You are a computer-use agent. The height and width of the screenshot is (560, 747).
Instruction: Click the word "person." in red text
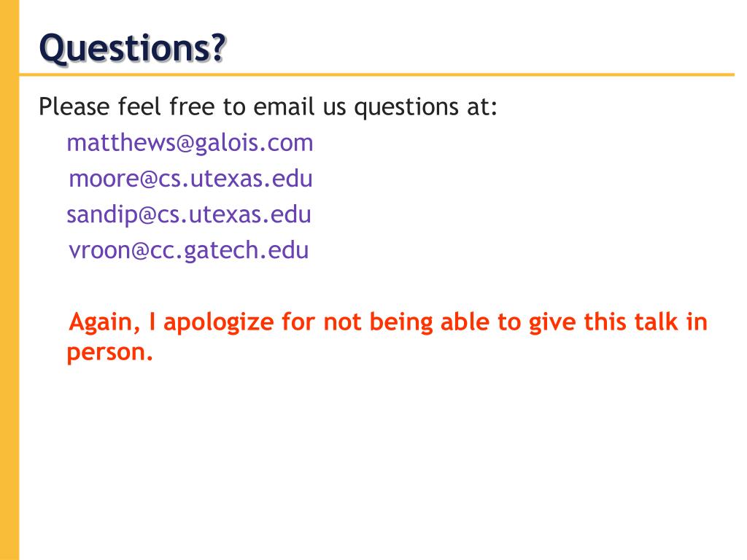click(x=109, y=353)
